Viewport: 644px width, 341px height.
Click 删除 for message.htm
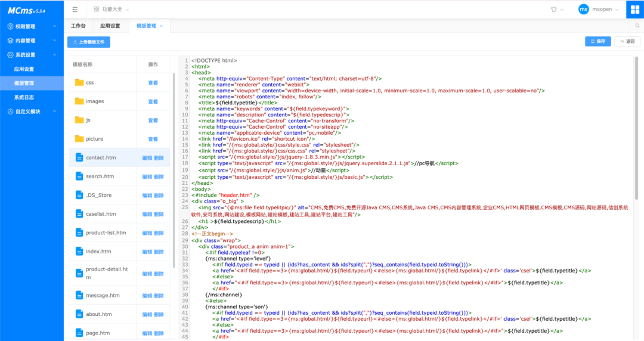coord(159,296)
